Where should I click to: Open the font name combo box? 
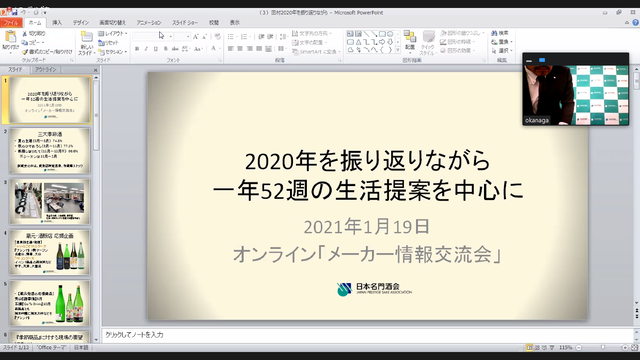click(x=152, y=37)
